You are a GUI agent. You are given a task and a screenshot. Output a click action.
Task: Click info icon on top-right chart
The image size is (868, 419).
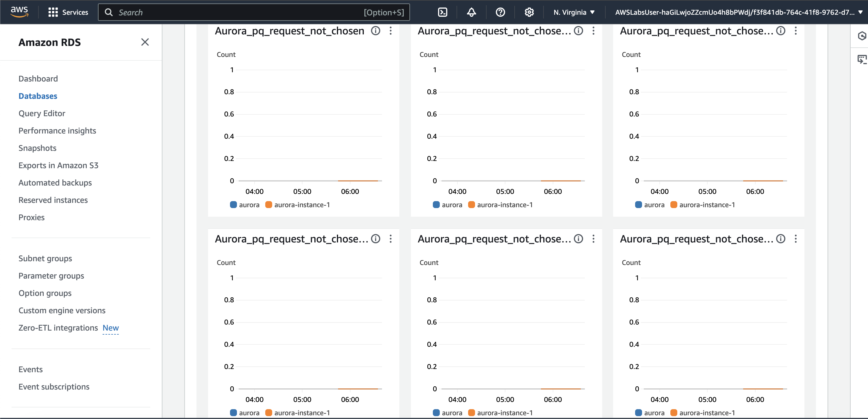click(x=780, y=31)
